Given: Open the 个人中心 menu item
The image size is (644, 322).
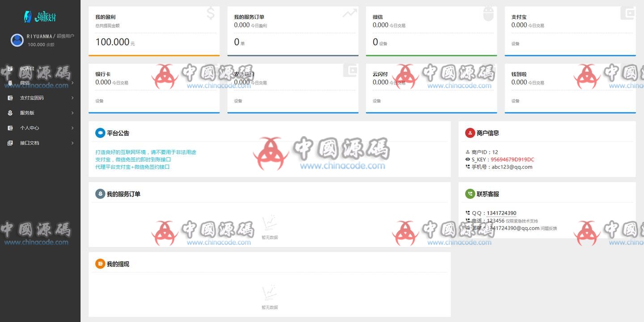Looking at the screenshot, I should click(x=30, y=128).
